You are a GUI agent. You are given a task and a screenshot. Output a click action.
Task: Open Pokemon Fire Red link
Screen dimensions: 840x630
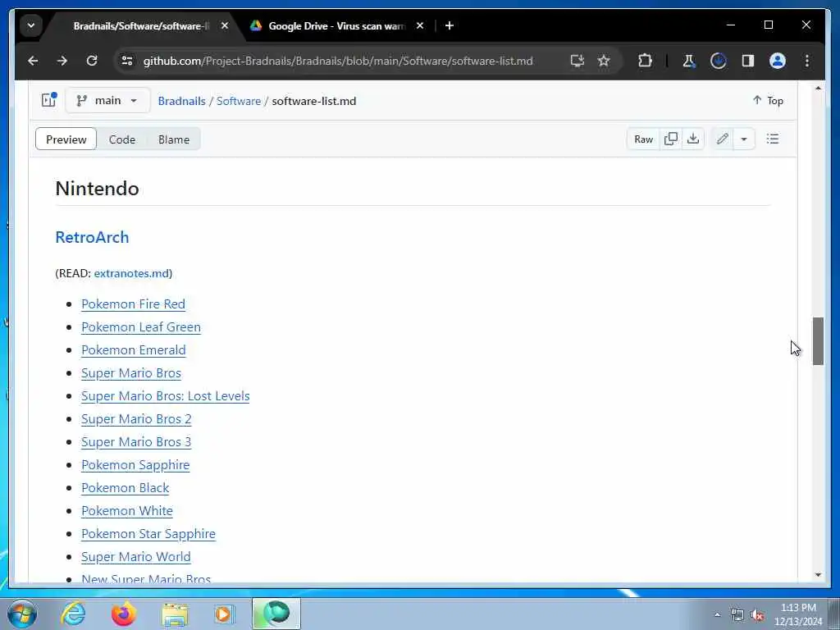pyautogui.click(x=134, y=304)
